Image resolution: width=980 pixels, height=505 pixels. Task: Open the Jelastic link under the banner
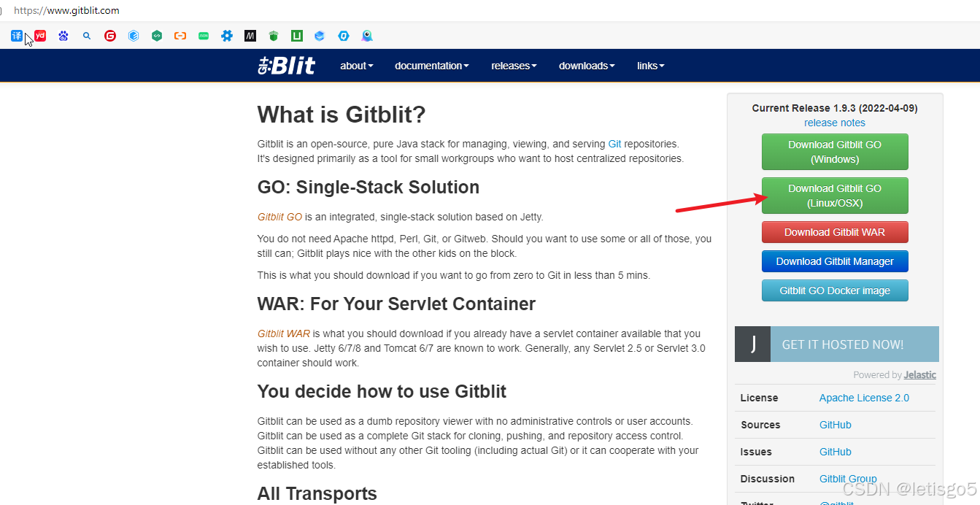[920, 375]
